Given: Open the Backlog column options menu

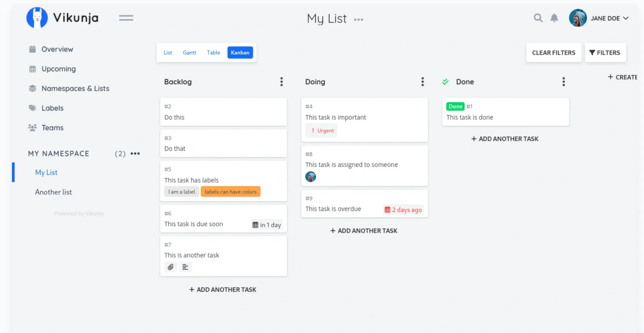Looking at the screenshot, I should coord(281,81).
